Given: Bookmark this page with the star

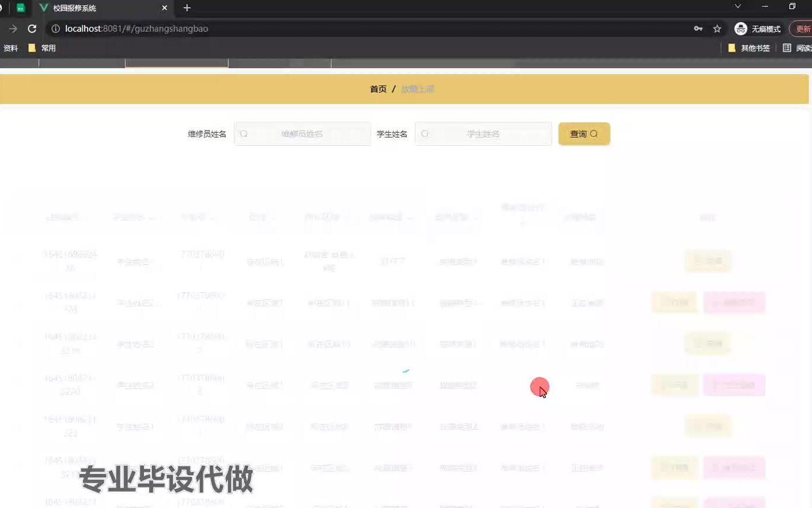Looking at the screenshot, I should click(717, 28).
